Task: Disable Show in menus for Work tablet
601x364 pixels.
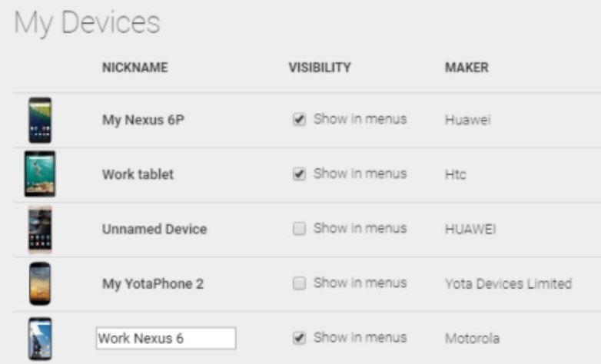Action: point(299,174)
